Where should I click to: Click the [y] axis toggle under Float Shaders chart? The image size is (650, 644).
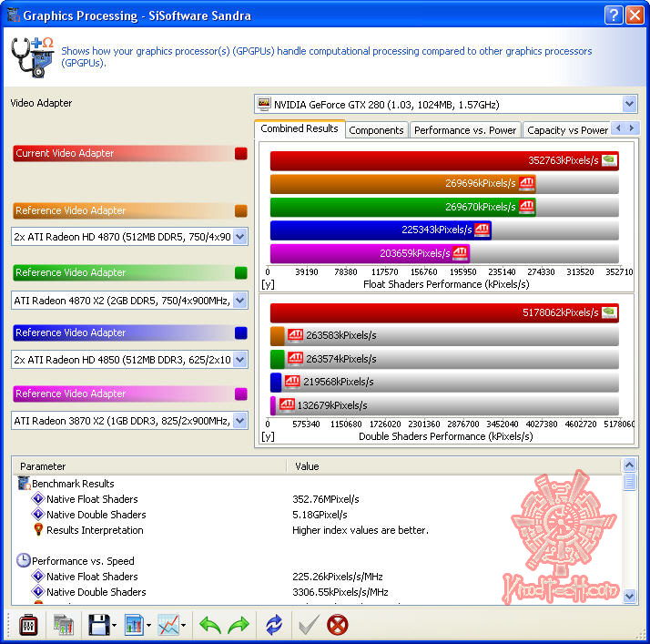click(x=269, y=284)
